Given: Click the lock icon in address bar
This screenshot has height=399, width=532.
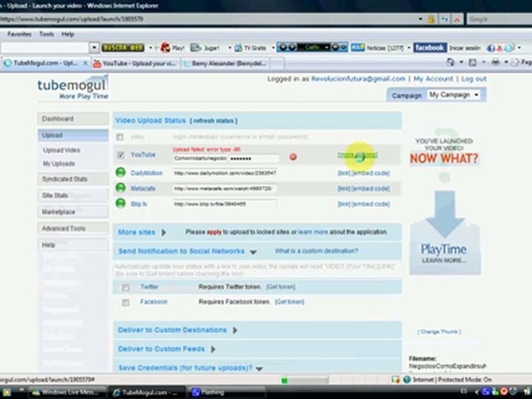Looking at the screenshot, I should pos(431,19).
